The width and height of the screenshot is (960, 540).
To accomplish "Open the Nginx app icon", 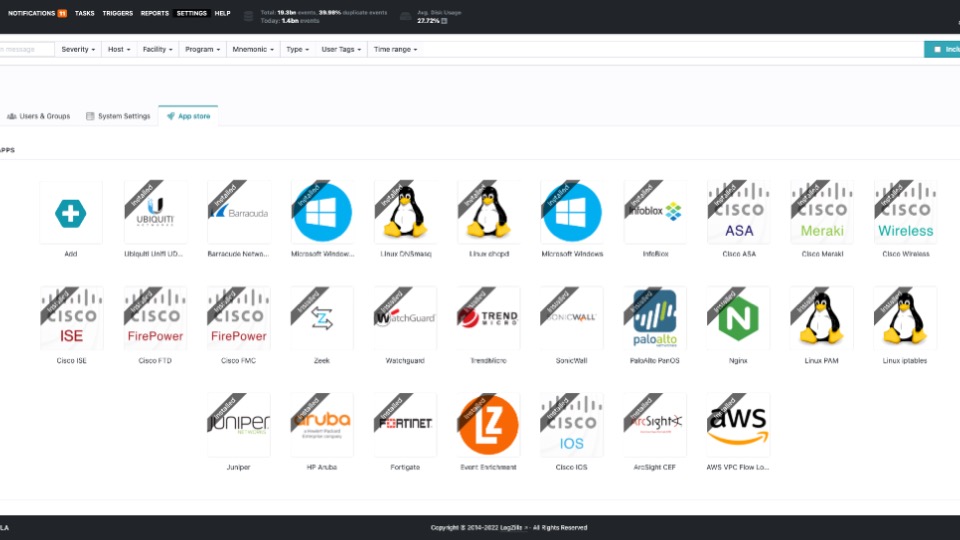I will click(x=738, y=318).
